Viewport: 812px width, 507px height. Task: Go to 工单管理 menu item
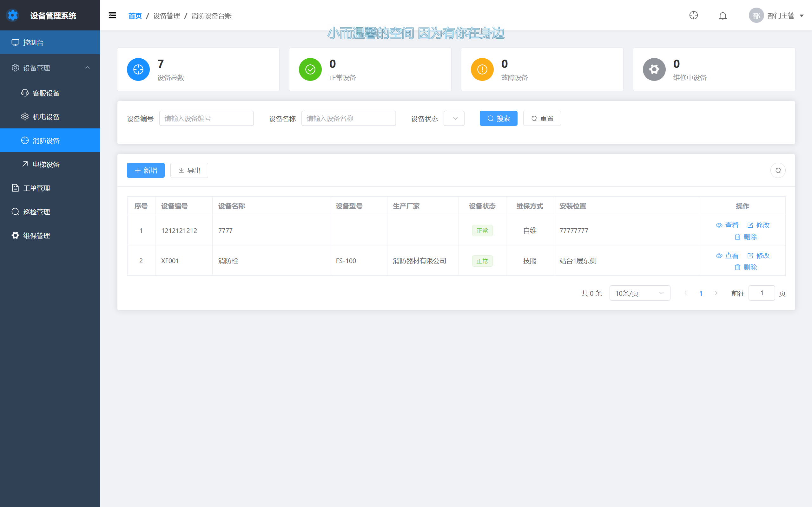click(x=36, y=188)
